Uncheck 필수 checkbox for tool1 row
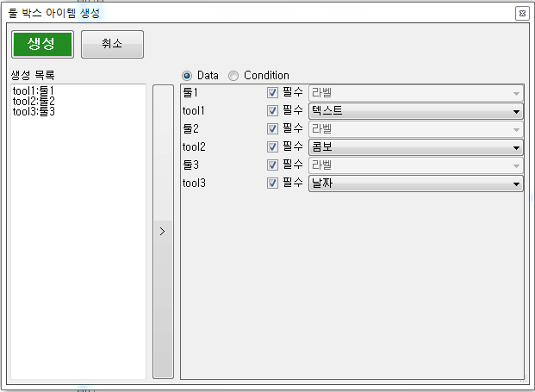The height and width of the screenshot is (392, 535). [x=272, y=110]
